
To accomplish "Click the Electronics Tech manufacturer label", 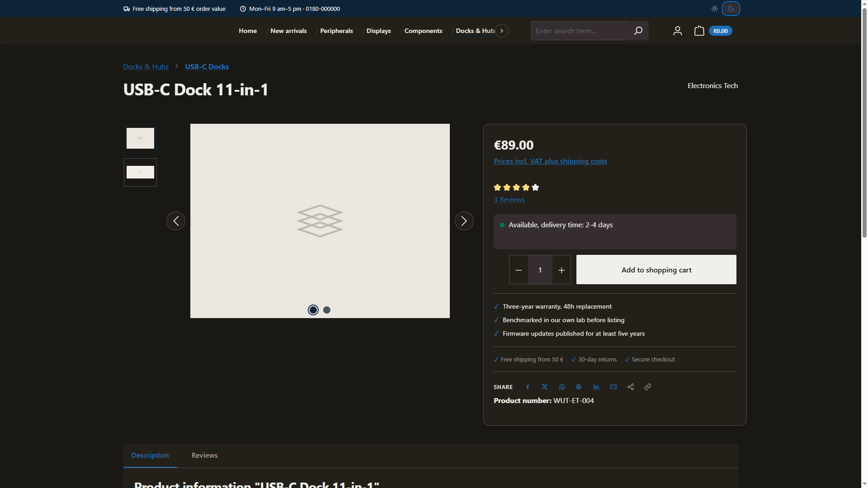I will (712, 86).
